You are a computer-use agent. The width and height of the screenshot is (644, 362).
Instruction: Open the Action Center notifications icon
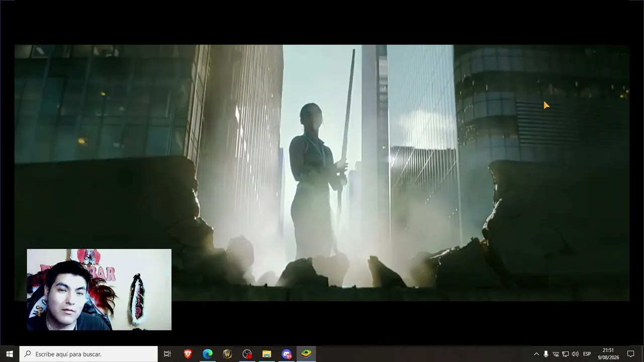click(x=630, y=354)
